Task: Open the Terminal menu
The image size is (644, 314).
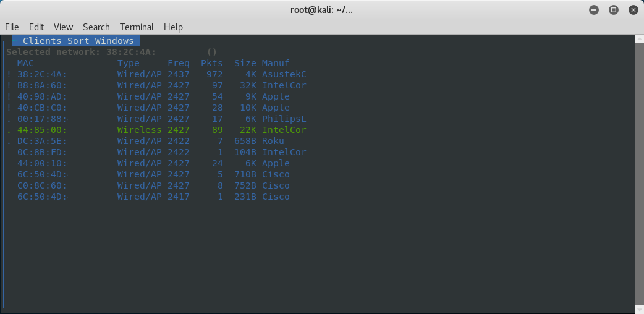Action: (x=137, y=27)
